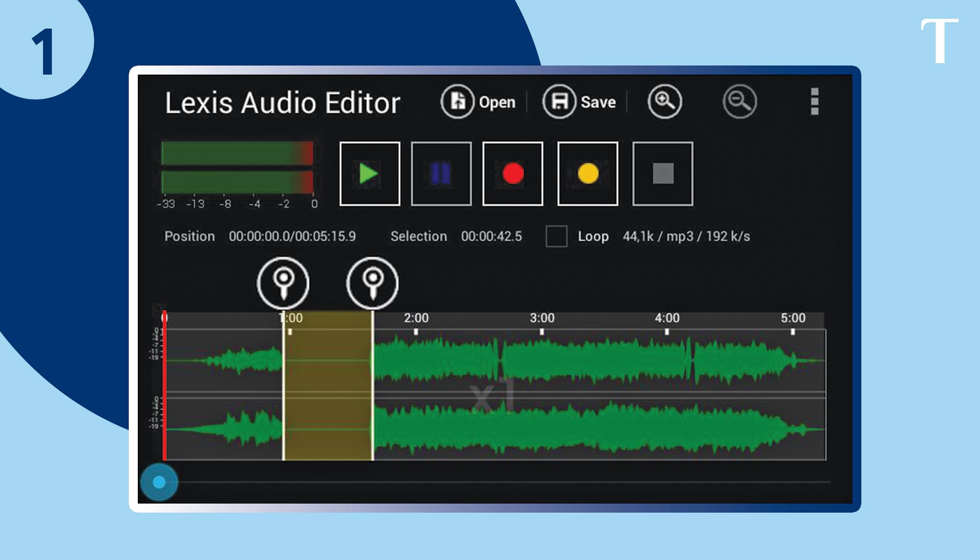Viewport: 980px width, 560px height.
Task: Pause playback with the blue pause button
Action: click(x=441, y=174)
